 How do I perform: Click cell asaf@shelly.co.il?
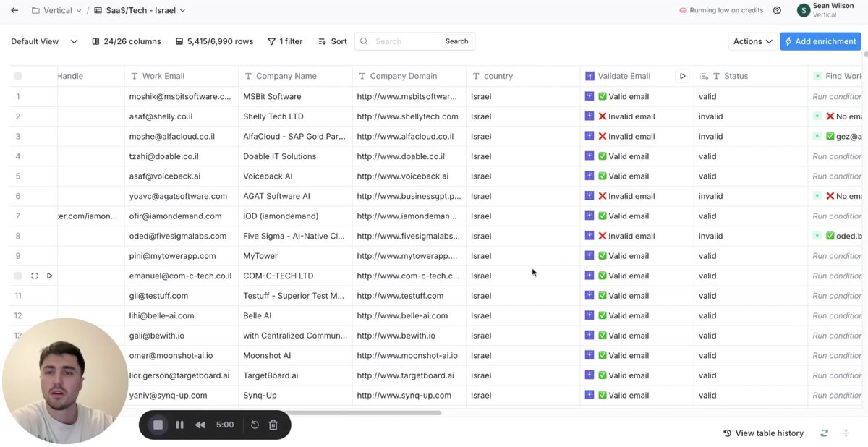[182, 116]
